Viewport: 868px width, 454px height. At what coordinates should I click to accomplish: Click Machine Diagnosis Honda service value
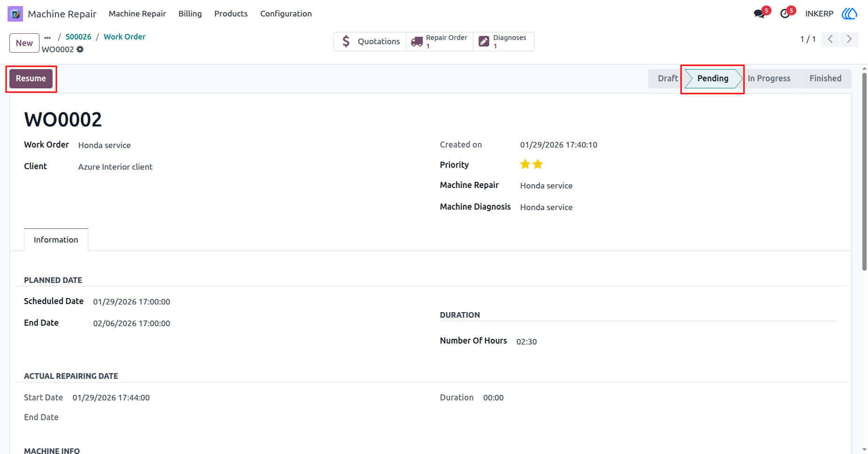click(x=546, y=207)
